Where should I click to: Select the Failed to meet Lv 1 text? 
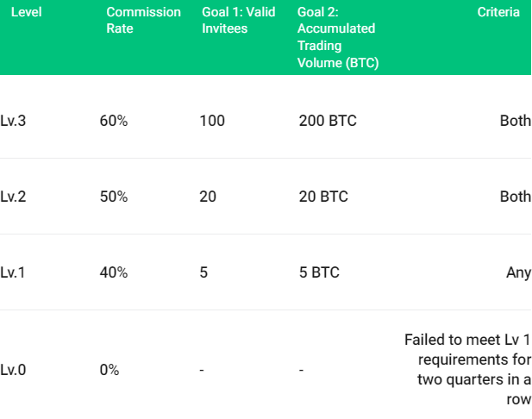click(x=467, y=340)
